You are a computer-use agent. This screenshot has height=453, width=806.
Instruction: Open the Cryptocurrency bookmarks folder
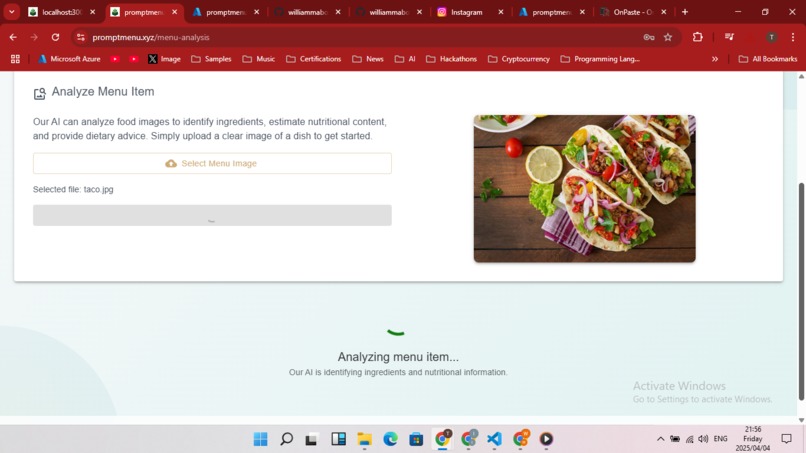[x=519, y=59]
